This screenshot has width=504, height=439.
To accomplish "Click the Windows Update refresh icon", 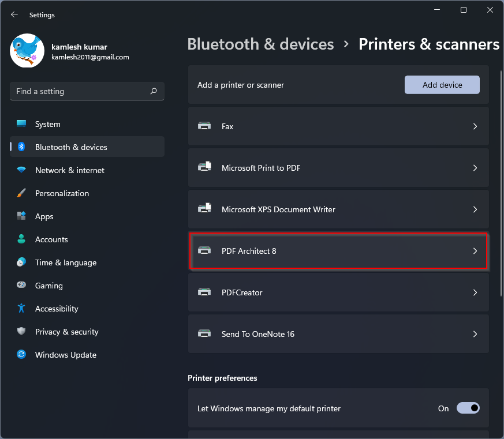I will (21, 355).
